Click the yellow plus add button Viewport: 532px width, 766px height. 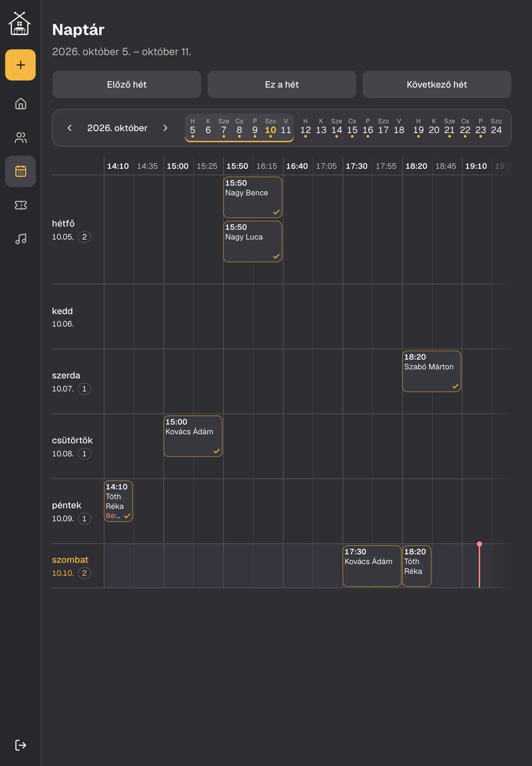20,65
